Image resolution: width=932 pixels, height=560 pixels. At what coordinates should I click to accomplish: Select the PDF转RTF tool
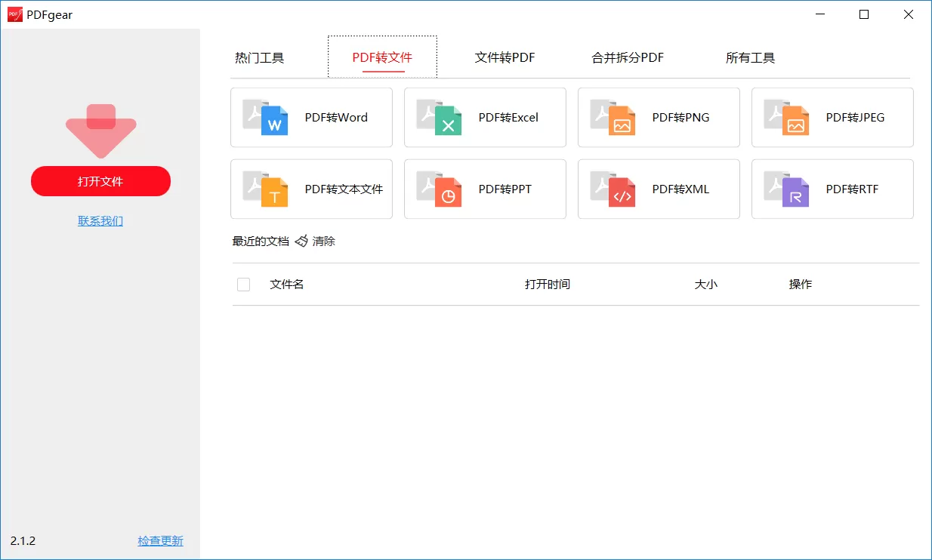[x=832, y=189]
